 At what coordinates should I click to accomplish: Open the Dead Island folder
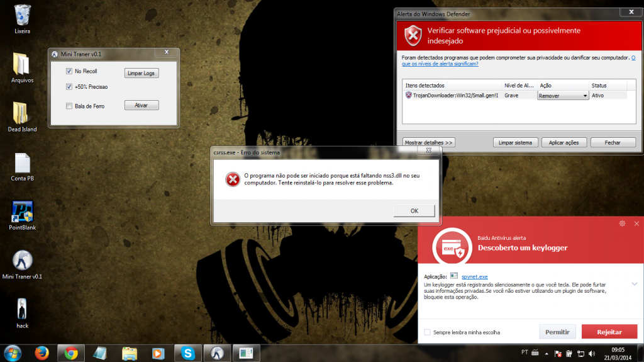click(x=22, y=114)
